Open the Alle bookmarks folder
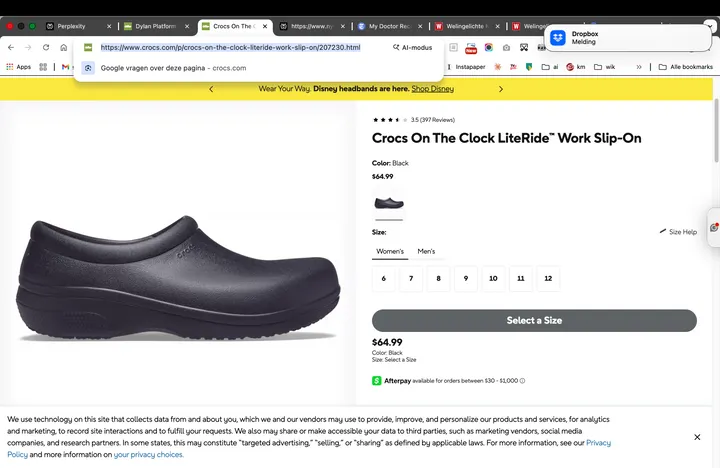Viewport: 720px width, 468px height. click(685, 67)
